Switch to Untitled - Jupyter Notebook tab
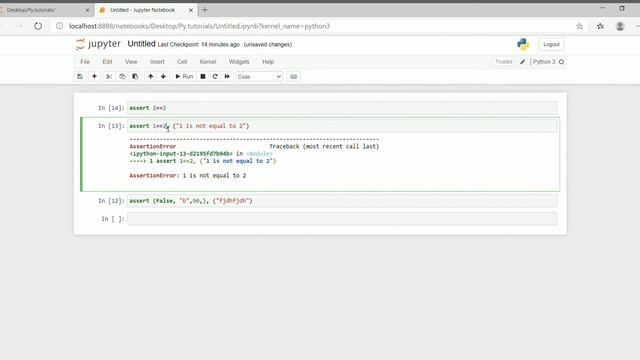 pos(142,10)
